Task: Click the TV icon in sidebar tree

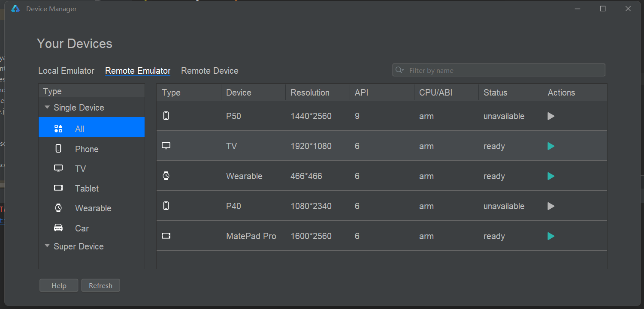Action: (58, 168)
